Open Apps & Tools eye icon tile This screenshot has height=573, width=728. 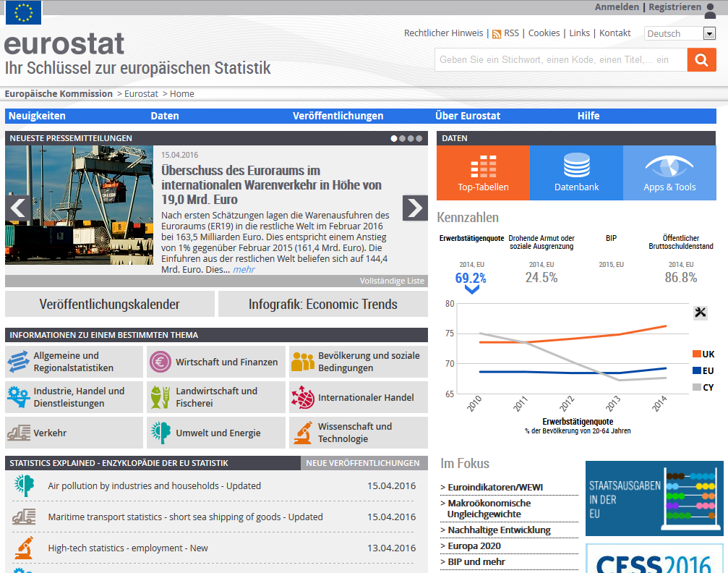click(x=669, y=166)
